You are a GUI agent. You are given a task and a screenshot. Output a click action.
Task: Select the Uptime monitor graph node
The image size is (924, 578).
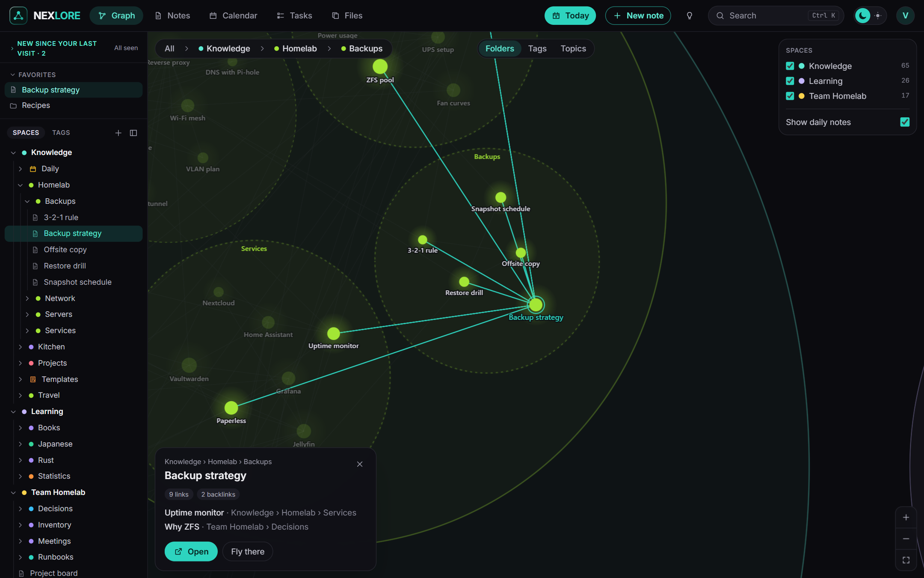pos(333,333)
